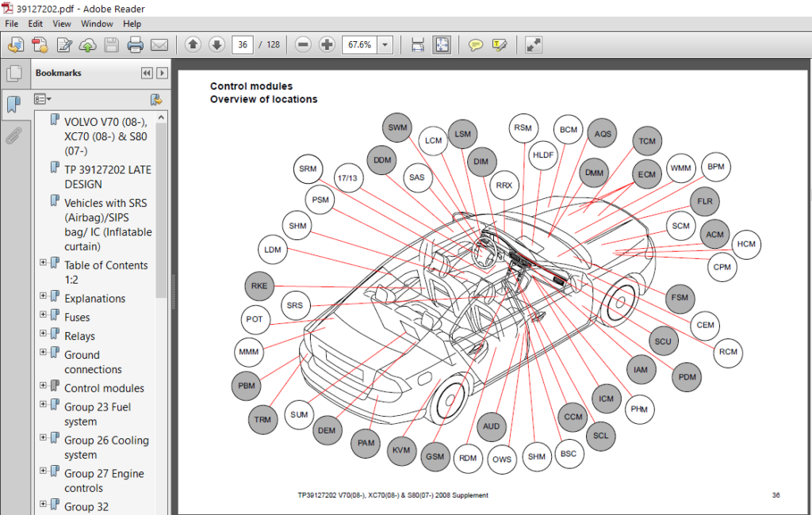Click the bookmarks pane right-arrow button

coord(162,73)
